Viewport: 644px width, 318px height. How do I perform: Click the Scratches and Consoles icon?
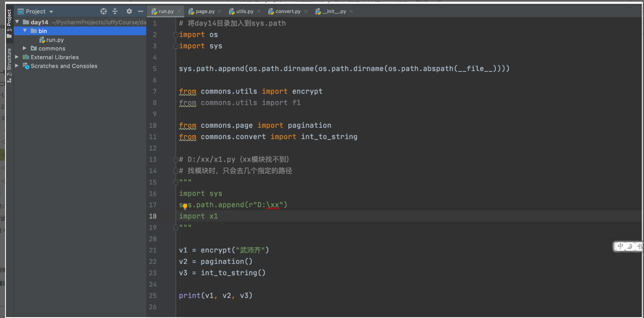26,66
